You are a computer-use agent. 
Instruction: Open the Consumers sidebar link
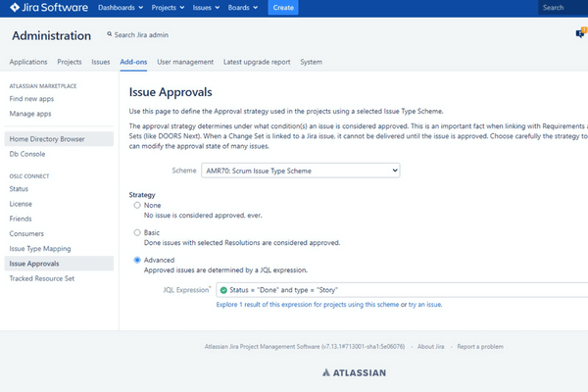click(26, 233)
